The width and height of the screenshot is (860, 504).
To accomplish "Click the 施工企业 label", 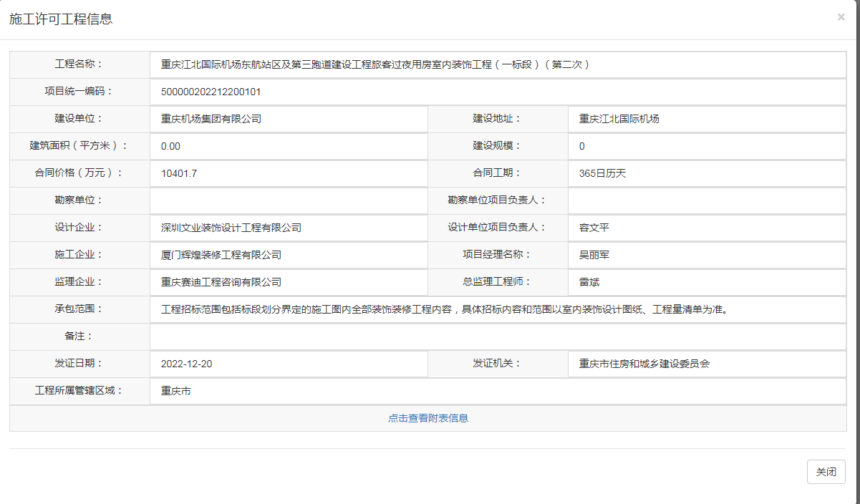I will [79, 254].
